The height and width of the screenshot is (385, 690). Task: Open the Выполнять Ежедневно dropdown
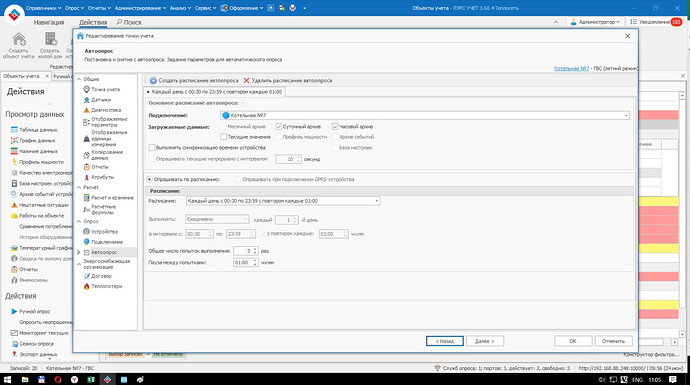pyautogui.click(x=217, y=219)
